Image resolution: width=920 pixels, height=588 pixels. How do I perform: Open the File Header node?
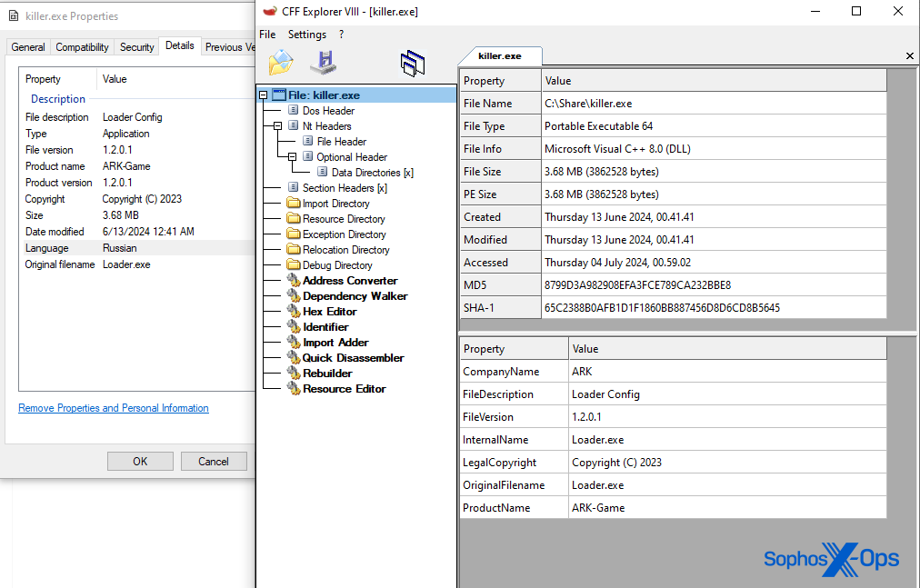point(342,142)
